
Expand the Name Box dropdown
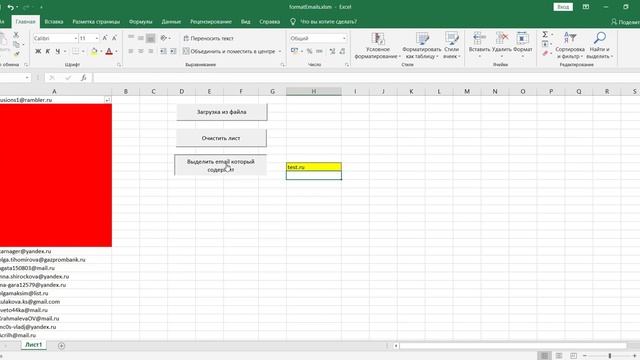[27, 78]
